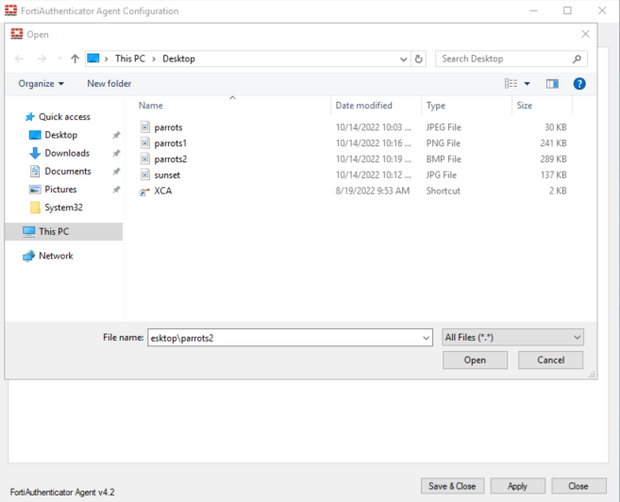
Task: Expand the File name dropdown arrow
Action: click(x=426, y=338)
